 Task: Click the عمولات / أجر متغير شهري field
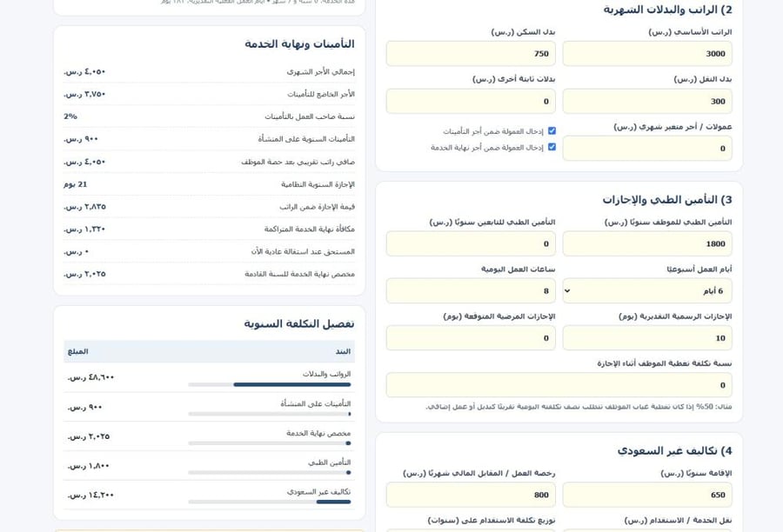click(x=647, y=149)
